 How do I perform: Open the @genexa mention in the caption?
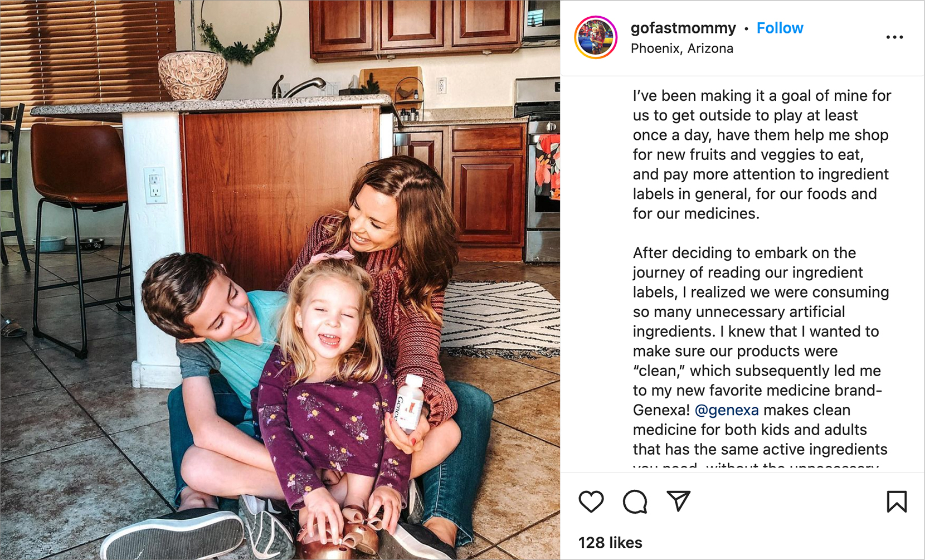coord(727,410)
